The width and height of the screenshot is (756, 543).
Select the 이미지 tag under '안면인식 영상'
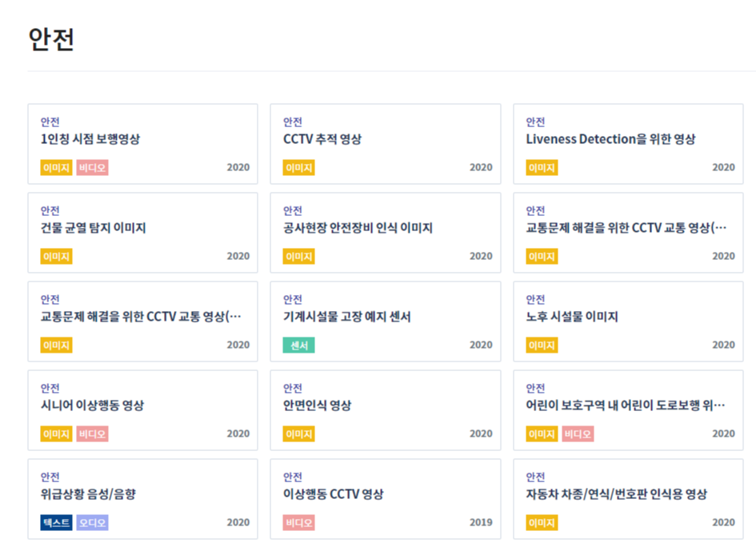tap(299, 433)
